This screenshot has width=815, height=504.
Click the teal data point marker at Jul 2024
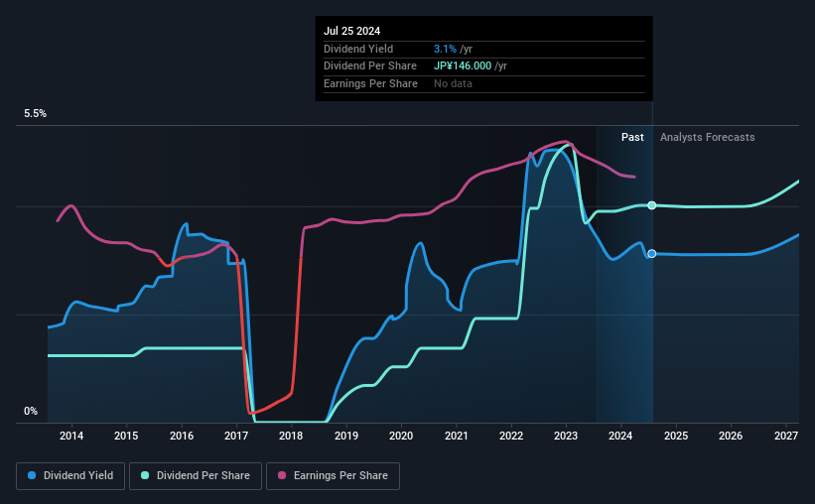tap(652, 205)
